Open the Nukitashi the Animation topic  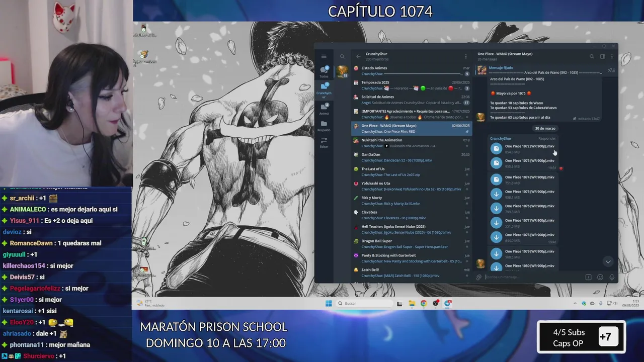pyautogui.click(x=412, y=143)
